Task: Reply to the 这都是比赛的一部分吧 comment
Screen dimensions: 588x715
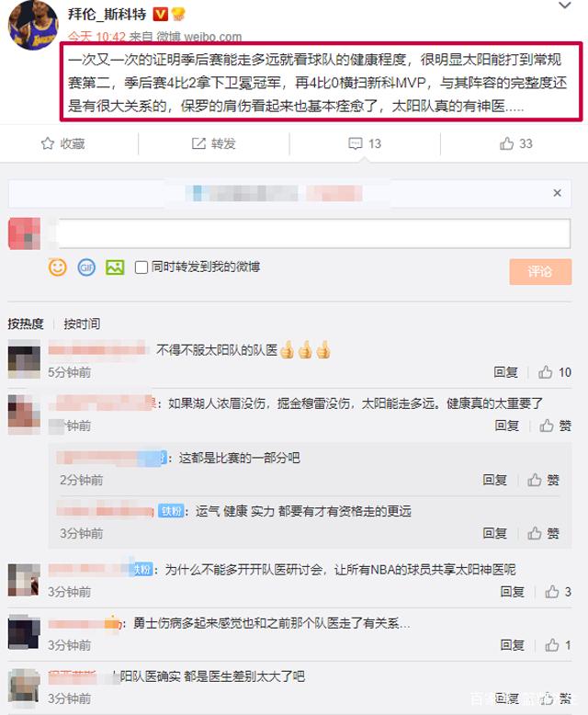Action: [x=494, y=480]
